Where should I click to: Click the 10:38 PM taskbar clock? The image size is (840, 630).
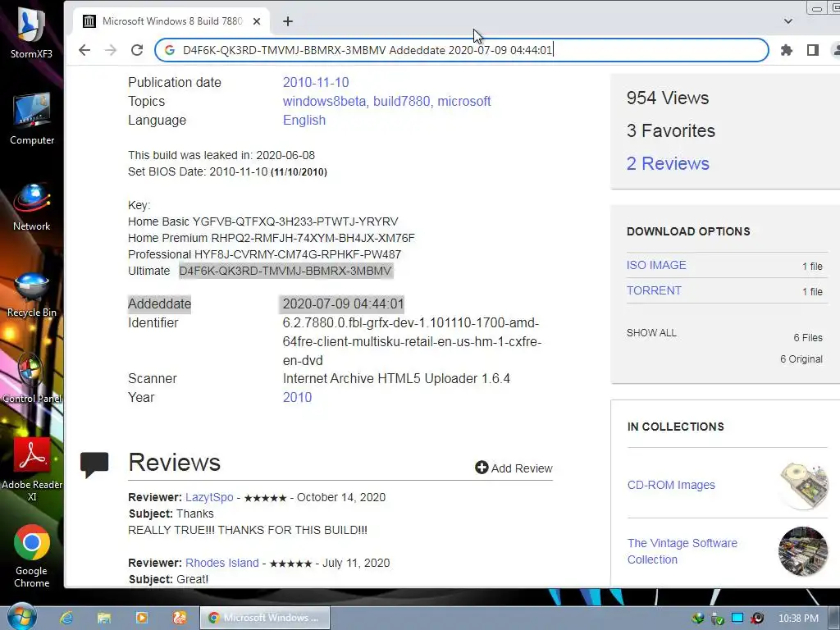coord(798,619)
